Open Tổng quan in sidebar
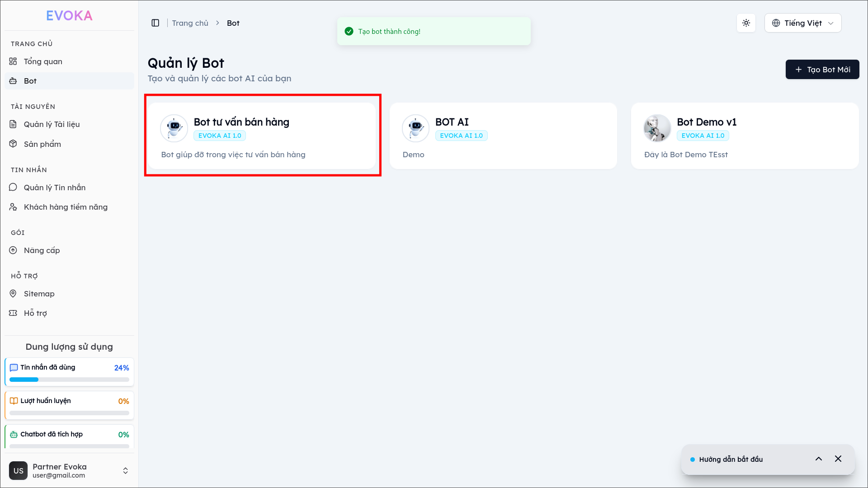This screenshot has width=868, height=488. [x=43, y=61]
